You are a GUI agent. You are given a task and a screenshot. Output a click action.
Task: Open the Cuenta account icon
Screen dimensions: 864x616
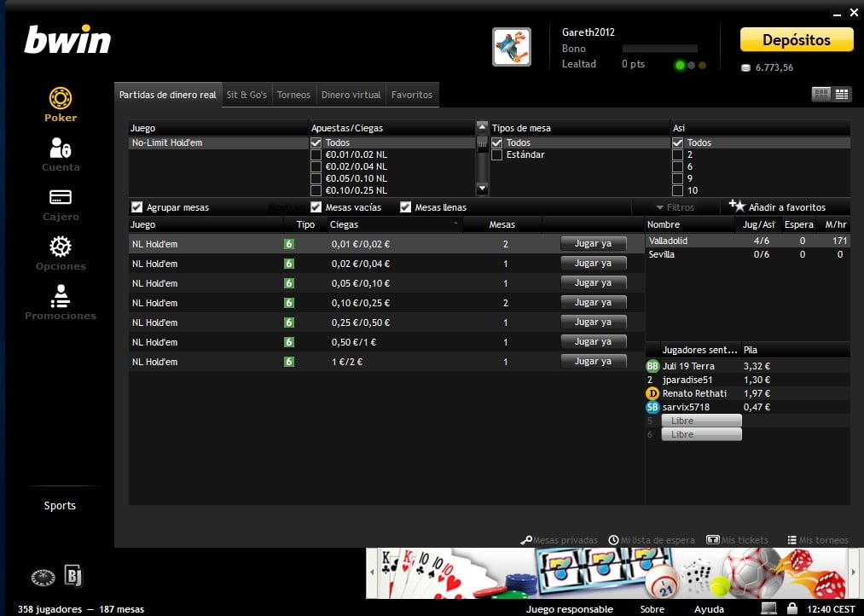pos(60,148)
